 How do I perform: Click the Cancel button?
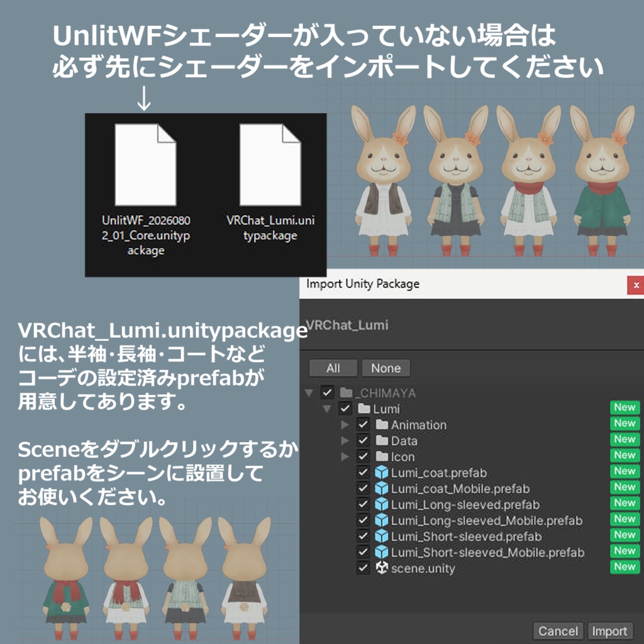[x=558, y=630]
